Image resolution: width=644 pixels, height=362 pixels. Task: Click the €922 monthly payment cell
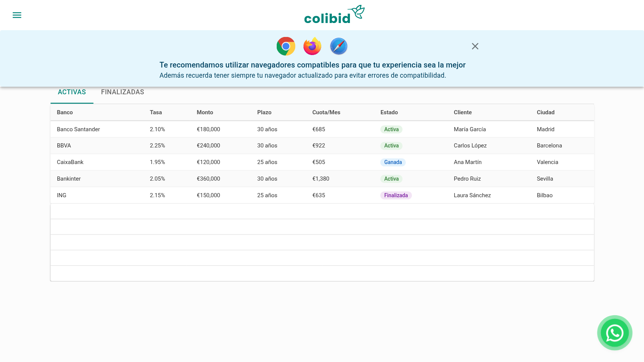(319, 146)
